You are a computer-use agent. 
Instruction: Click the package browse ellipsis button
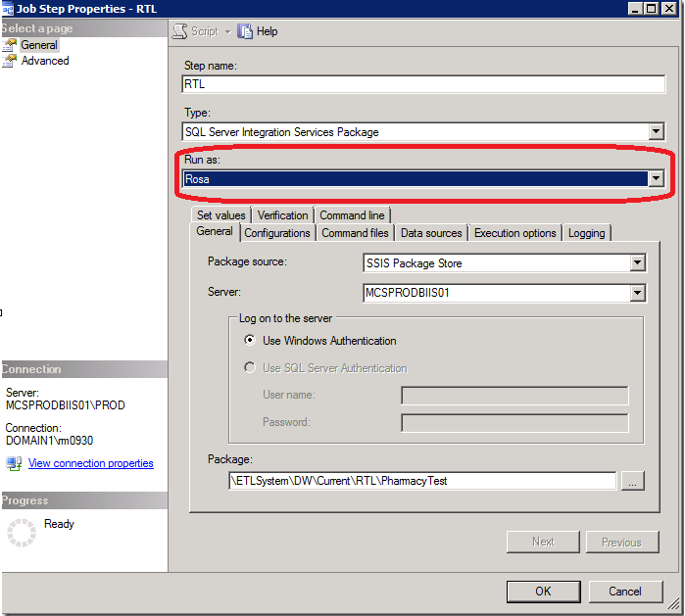pyautogui.click(x=633, y=481)
